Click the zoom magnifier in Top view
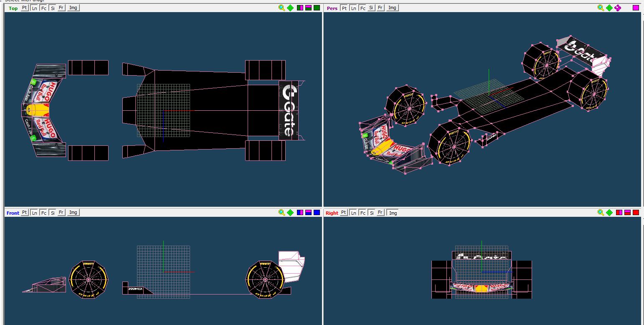 (x=282, y=8)
